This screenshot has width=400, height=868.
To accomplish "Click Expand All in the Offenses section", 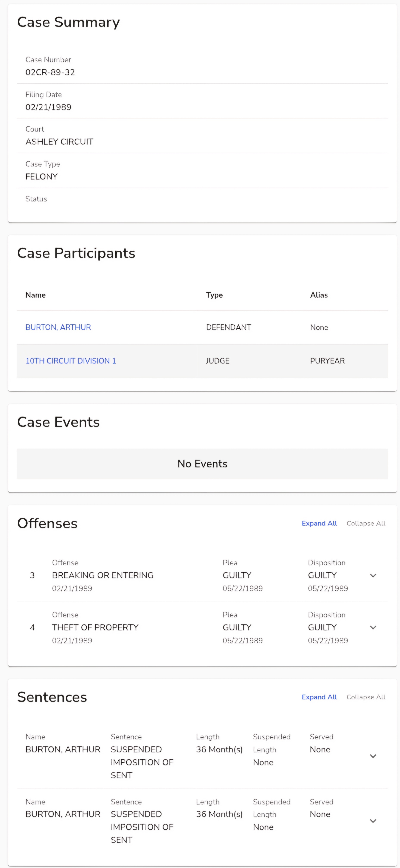I will [x=319, y=523].
